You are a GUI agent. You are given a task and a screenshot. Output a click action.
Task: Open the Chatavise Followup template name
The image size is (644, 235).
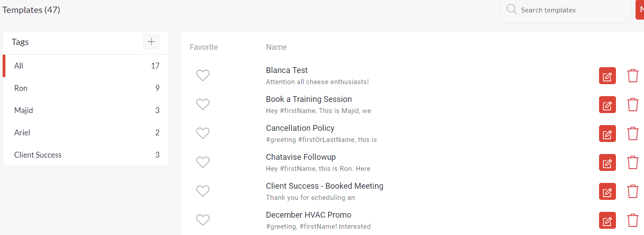(301, 157)
